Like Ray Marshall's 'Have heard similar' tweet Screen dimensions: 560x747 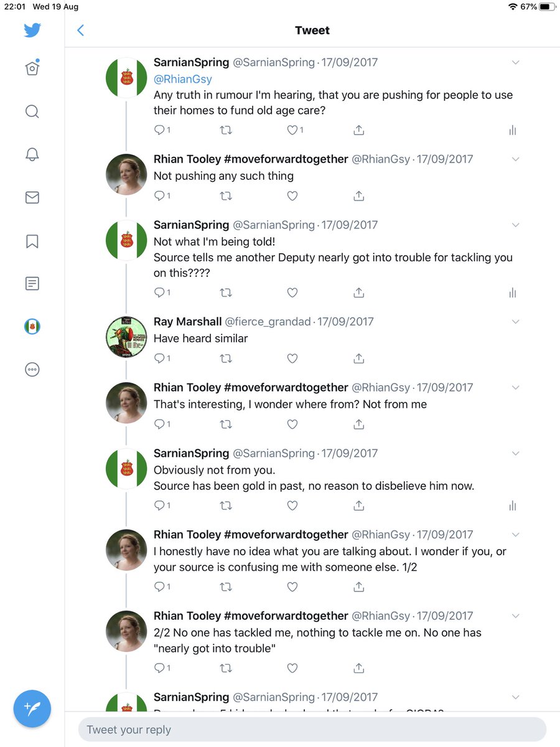point(292,358)
